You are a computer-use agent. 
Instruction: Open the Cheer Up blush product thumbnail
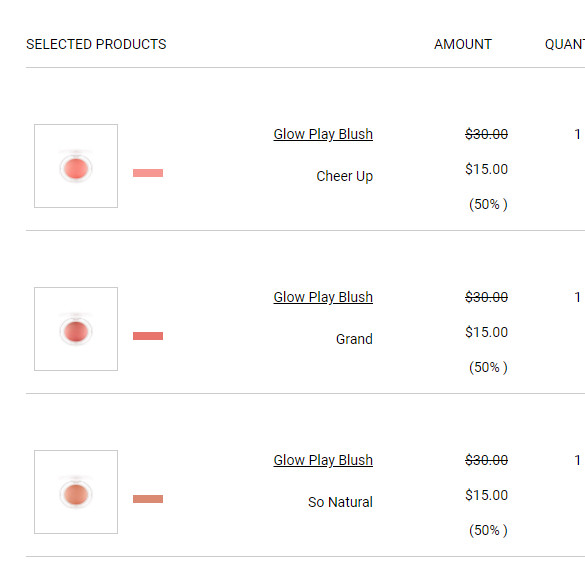point(76,166)
